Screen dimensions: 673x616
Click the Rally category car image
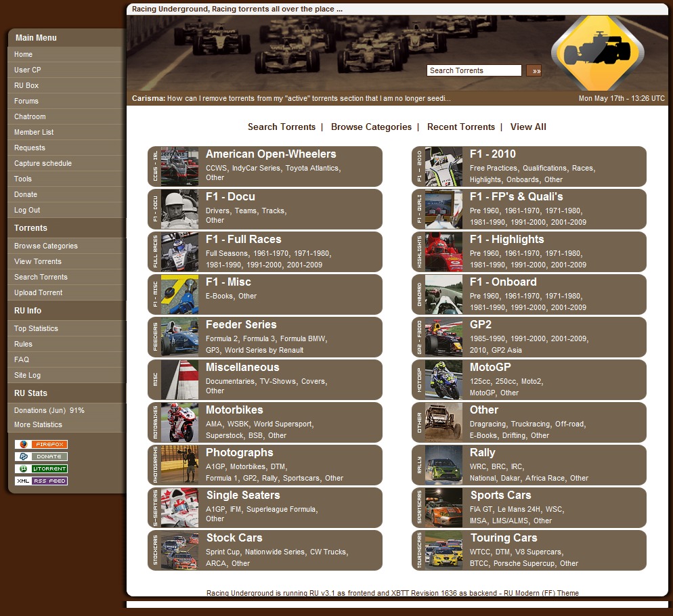tap(443, 465)
